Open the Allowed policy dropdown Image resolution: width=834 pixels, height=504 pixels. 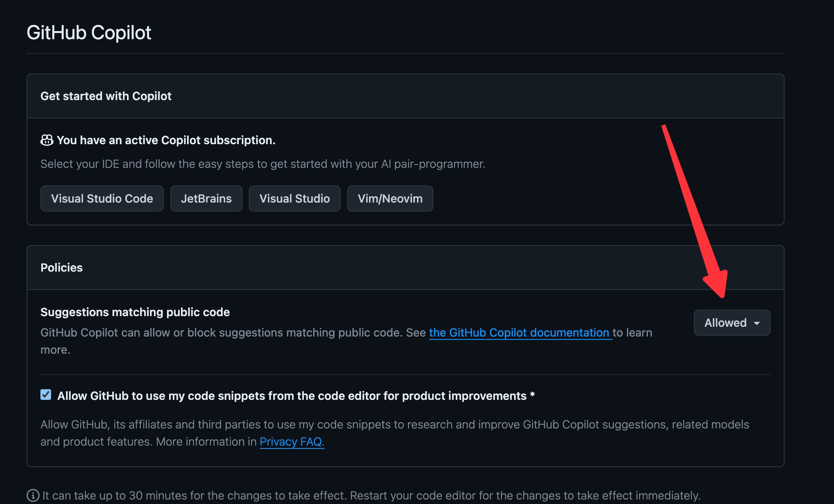732,323
